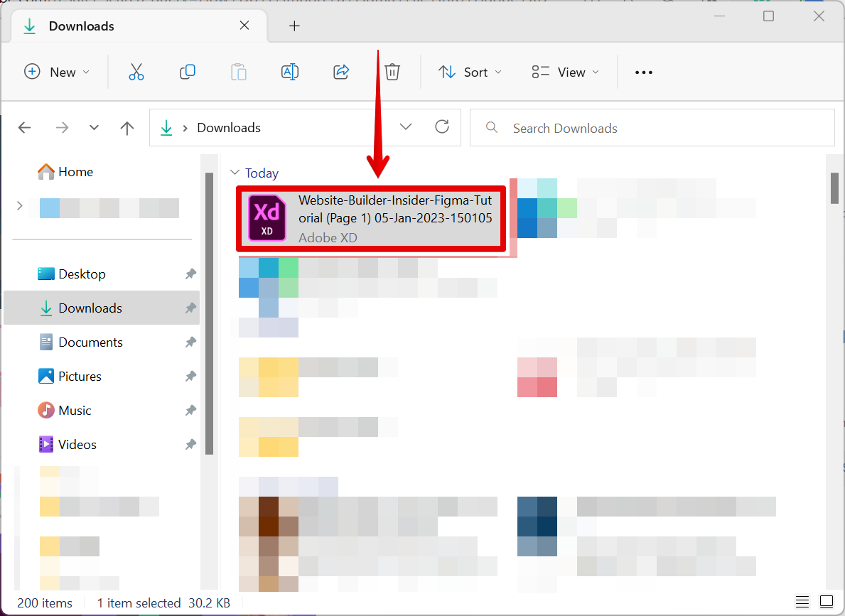
Task: Click the Paste clipboard icon
Action: [238, 72]
